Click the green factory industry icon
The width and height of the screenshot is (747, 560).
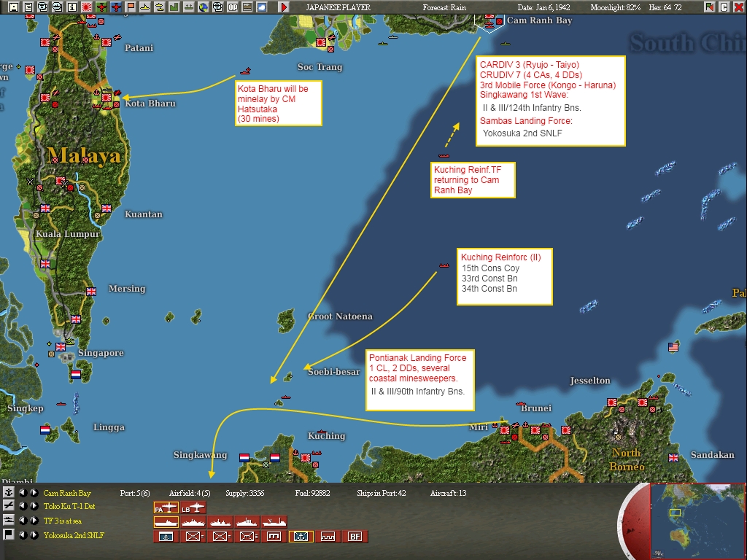174,7
